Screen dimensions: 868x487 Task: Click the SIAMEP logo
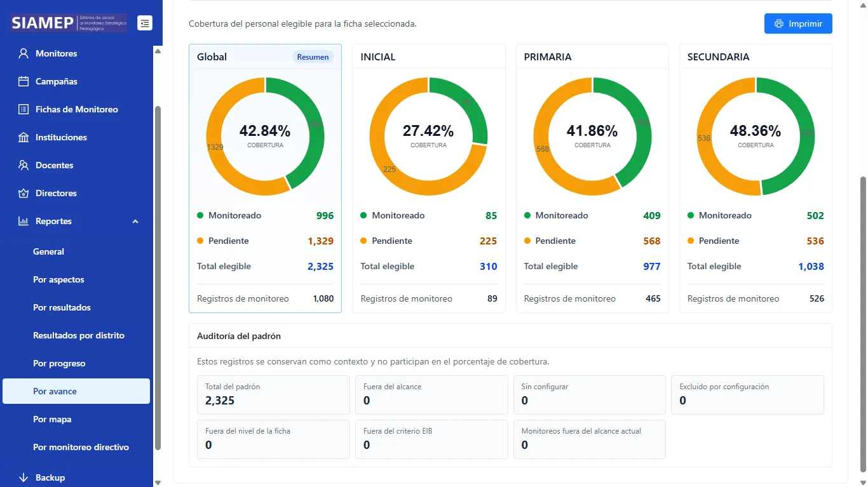pos(69,23)
